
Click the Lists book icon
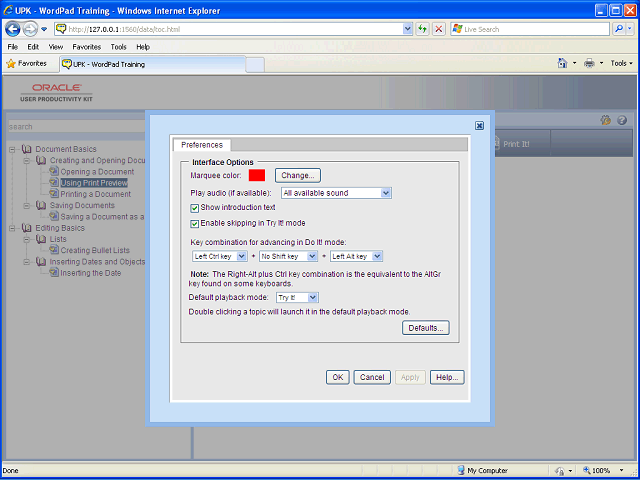pyautogui.click(x=41, y=239)
